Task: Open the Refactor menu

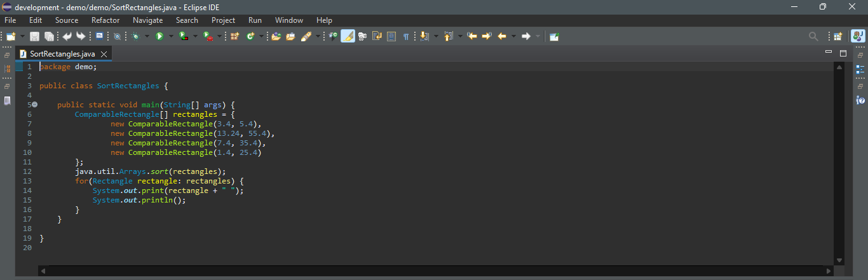Action: tap(105, 20)
